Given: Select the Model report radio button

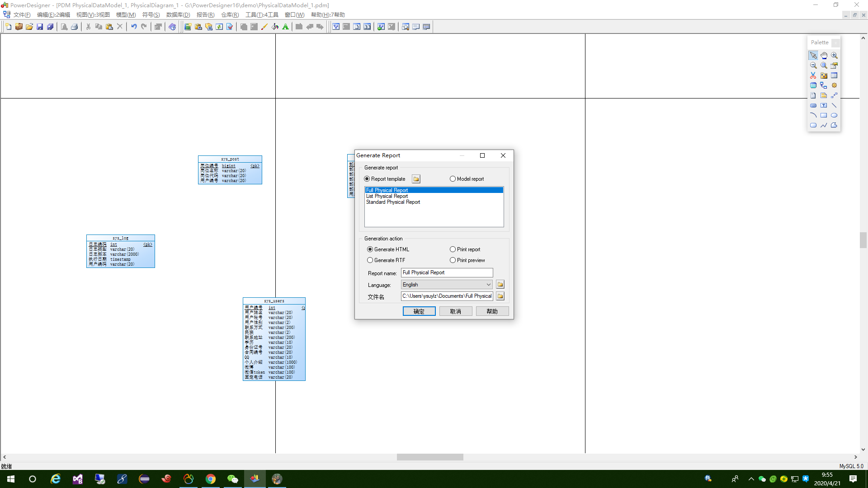Looking at the screenshot, I should coord(453,179).
